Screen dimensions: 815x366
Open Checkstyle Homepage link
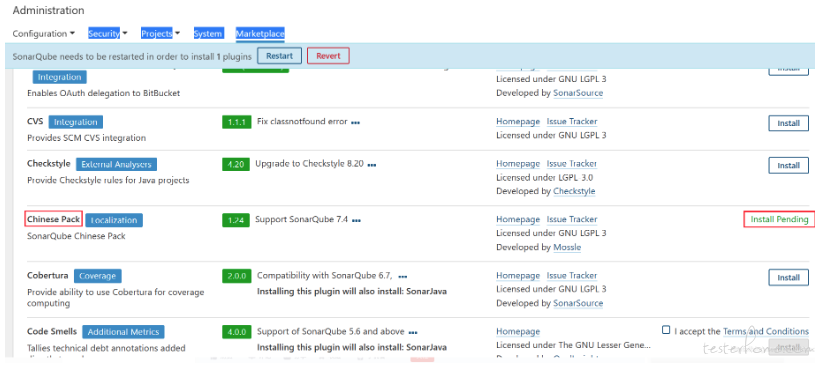click(x=518, y=164)
